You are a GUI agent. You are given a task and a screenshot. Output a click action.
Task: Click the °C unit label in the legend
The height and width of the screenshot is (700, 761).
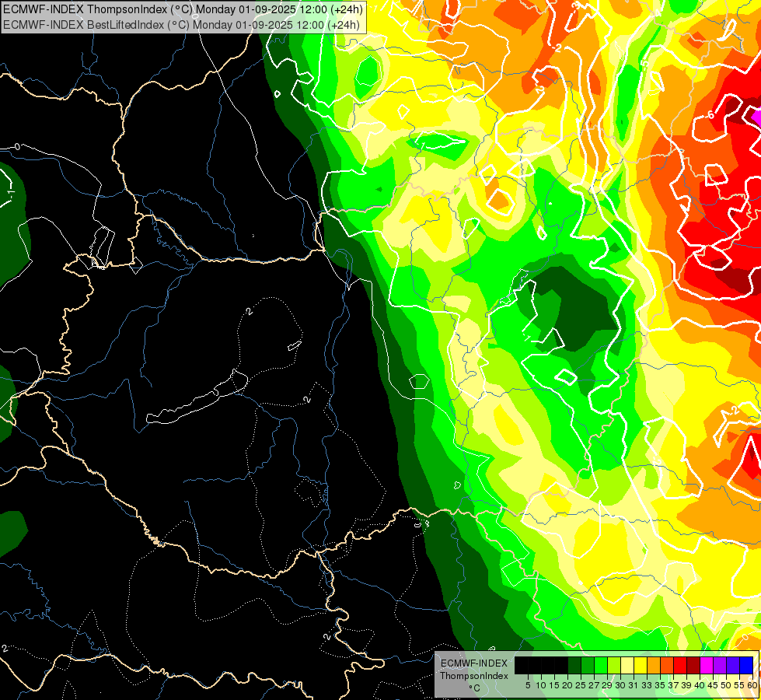(475, 688)
